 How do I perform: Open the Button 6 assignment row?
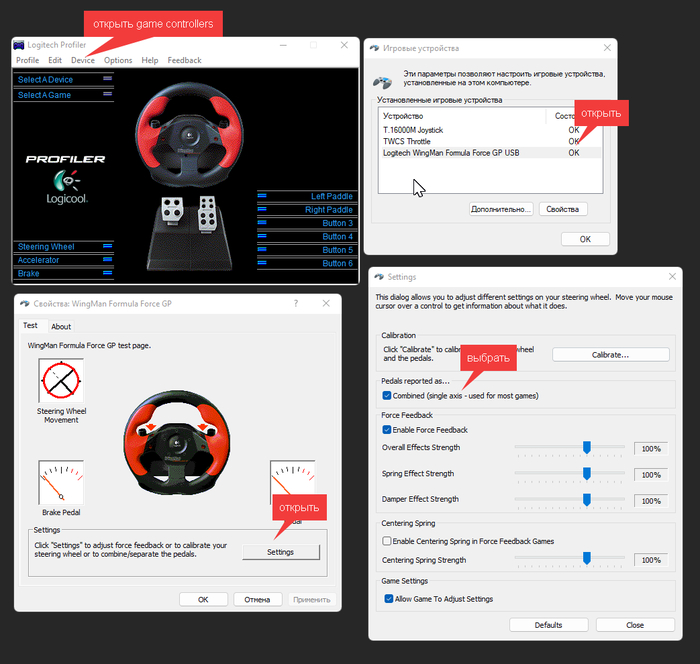pyautogui.click(x=307, y=263)
